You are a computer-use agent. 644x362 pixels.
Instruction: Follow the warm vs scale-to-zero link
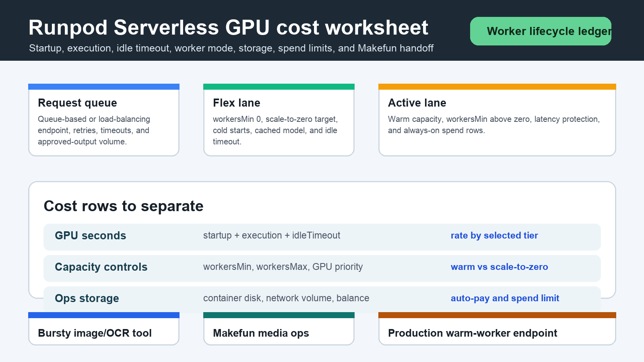(x=500, y=267)
